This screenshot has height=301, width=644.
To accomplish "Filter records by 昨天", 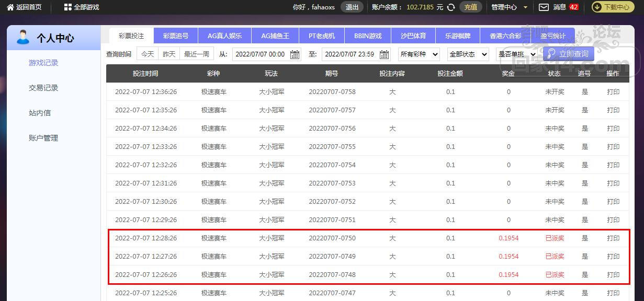I will pos(169,54).
